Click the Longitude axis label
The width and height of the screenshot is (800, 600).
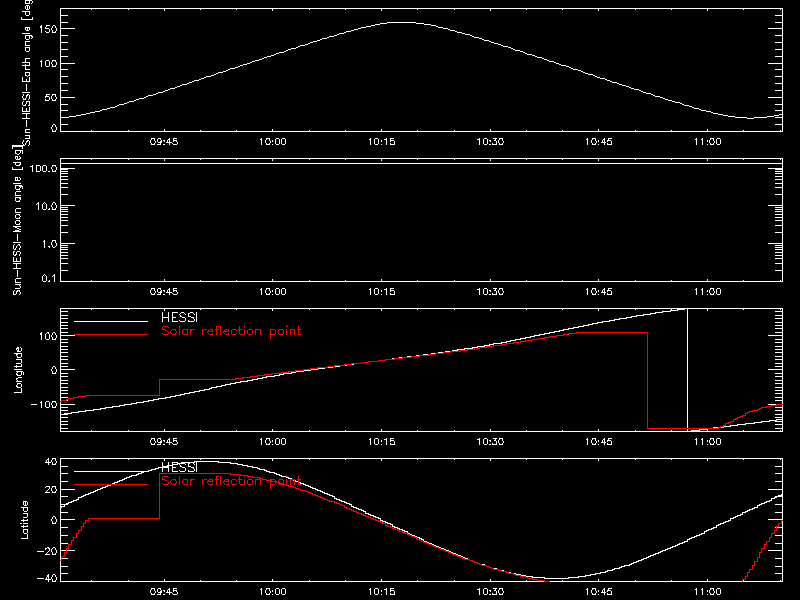[18, 369]
